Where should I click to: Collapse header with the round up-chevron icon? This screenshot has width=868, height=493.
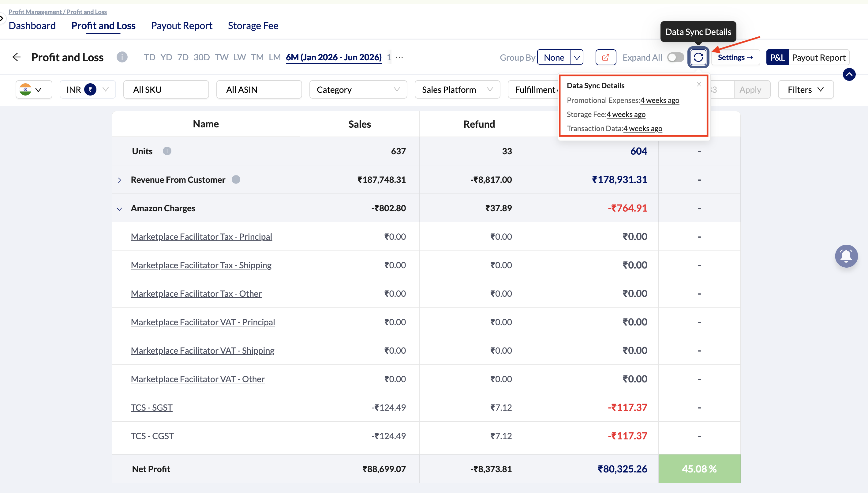849,74
